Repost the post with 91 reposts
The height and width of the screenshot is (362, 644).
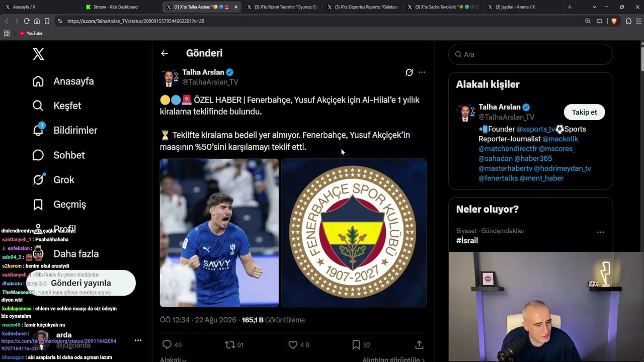pyautogui.click(x=234, y=345)
